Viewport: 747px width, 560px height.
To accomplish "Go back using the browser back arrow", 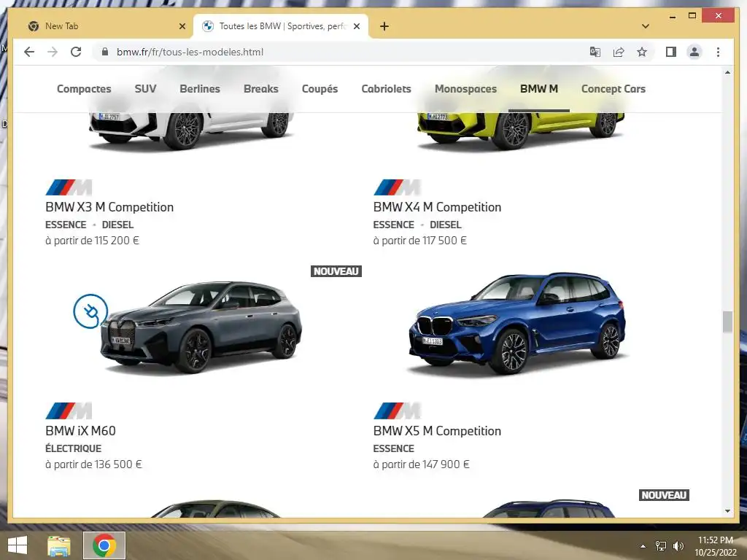I will (x=29, y=52).
